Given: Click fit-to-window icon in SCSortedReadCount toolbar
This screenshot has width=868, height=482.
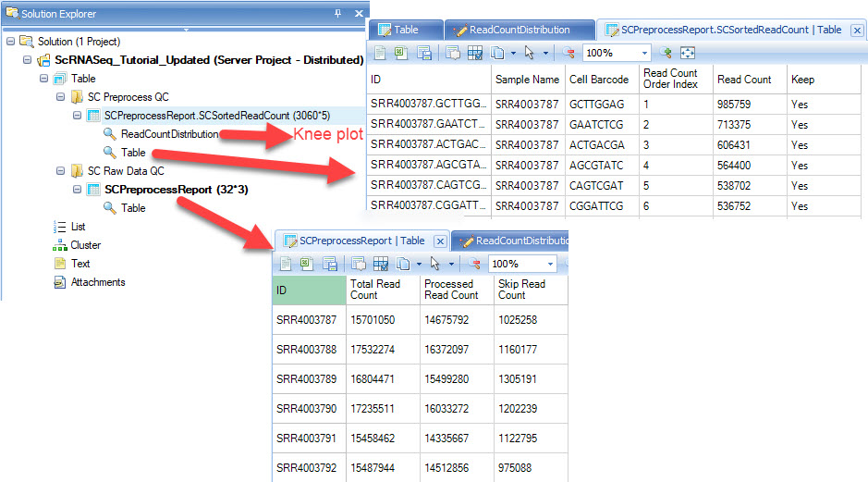Looking at the screenshot, I should click(x=688, y=53).
